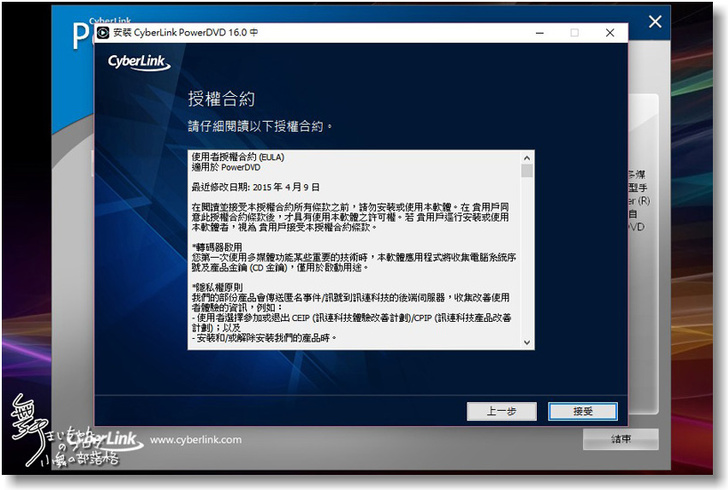Click the line 適用於 PowerDVD
Viewport: 728px width, 490px height.
(226, 167)
